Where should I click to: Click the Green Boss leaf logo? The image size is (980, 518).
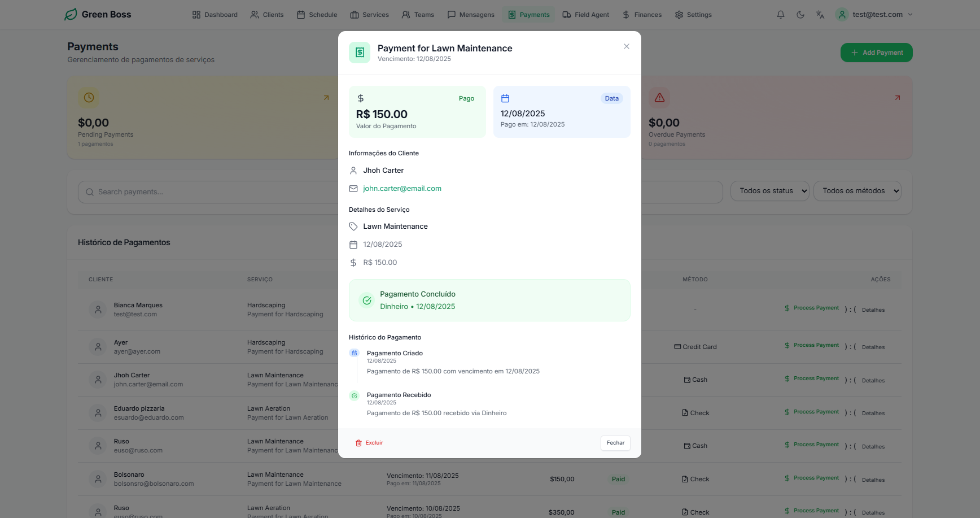point(70,14)
